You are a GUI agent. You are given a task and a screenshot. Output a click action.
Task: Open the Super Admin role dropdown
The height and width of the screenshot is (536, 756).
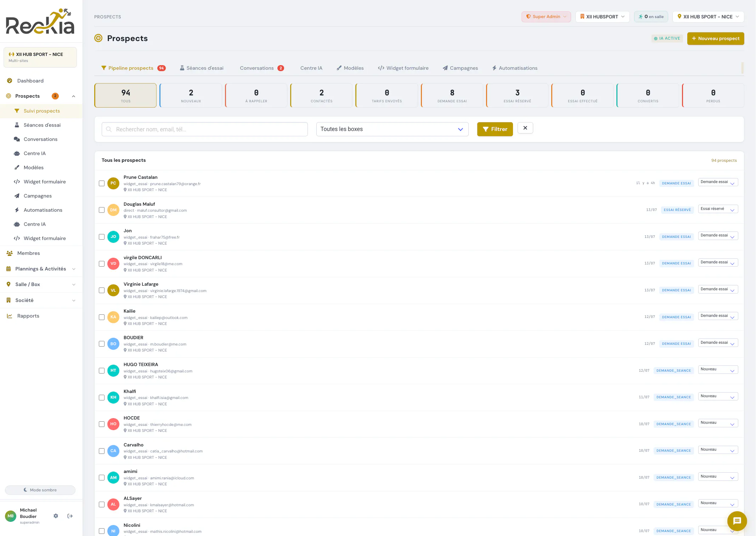[x=546, y=17]
